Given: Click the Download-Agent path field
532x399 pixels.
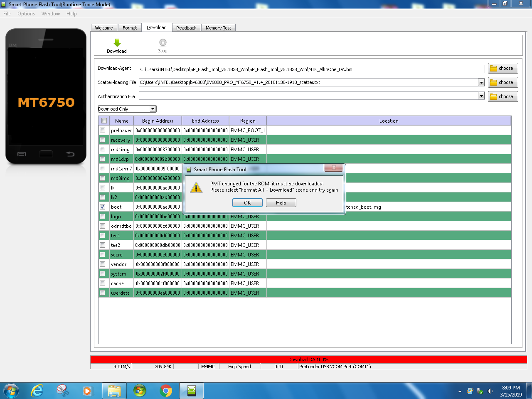Looking at the screenshot, I should click(x=312, y=69).
